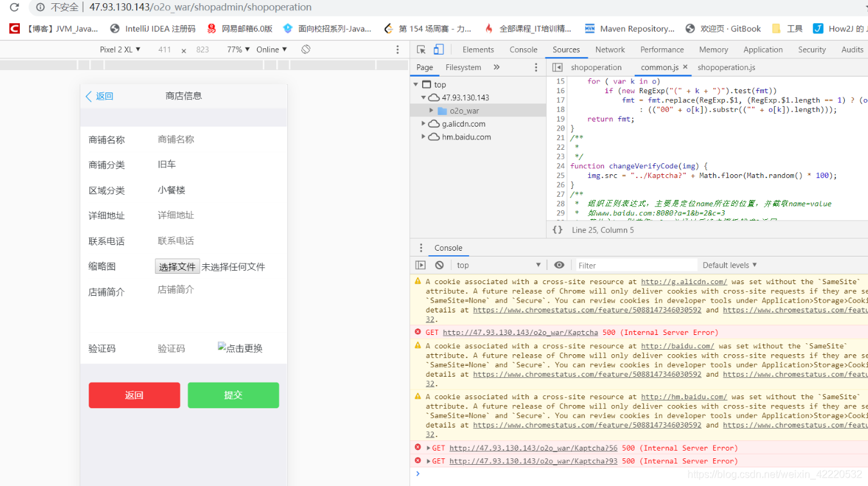Screen dimensions: 868x486
Task: Switch to the Network panel tab
Action: pos(610,50)
